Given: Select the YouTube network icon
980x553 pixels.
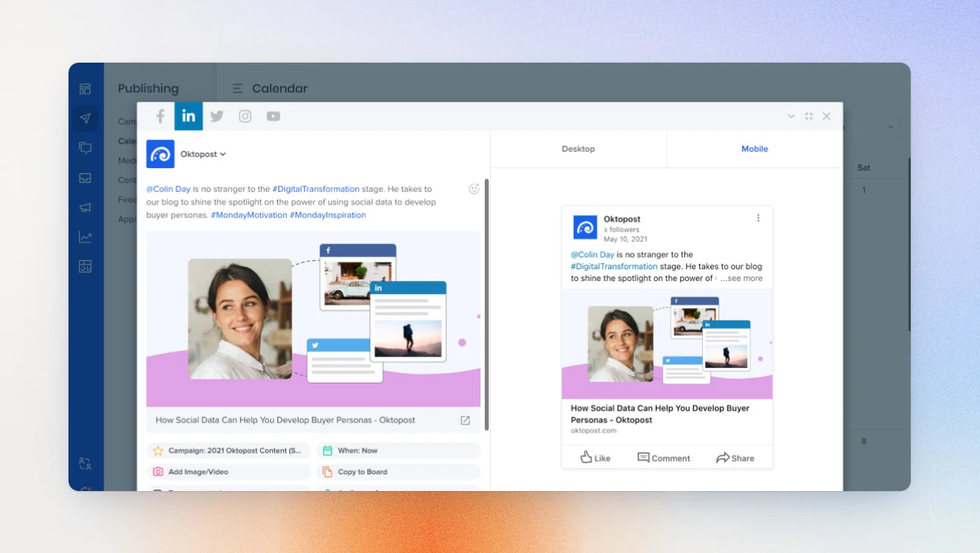Looking at the screenshot, I should coord(273,116).
